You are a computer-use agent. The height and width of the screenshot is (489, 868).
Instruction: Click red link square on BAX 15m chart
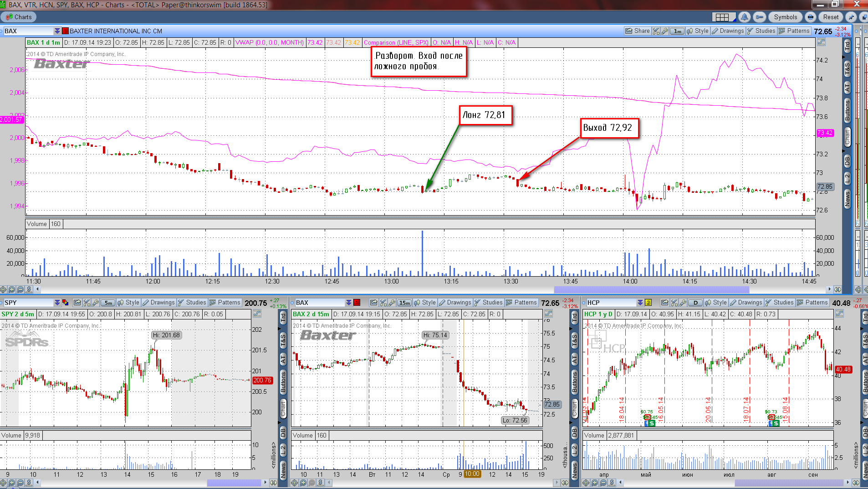click(357, 303)
